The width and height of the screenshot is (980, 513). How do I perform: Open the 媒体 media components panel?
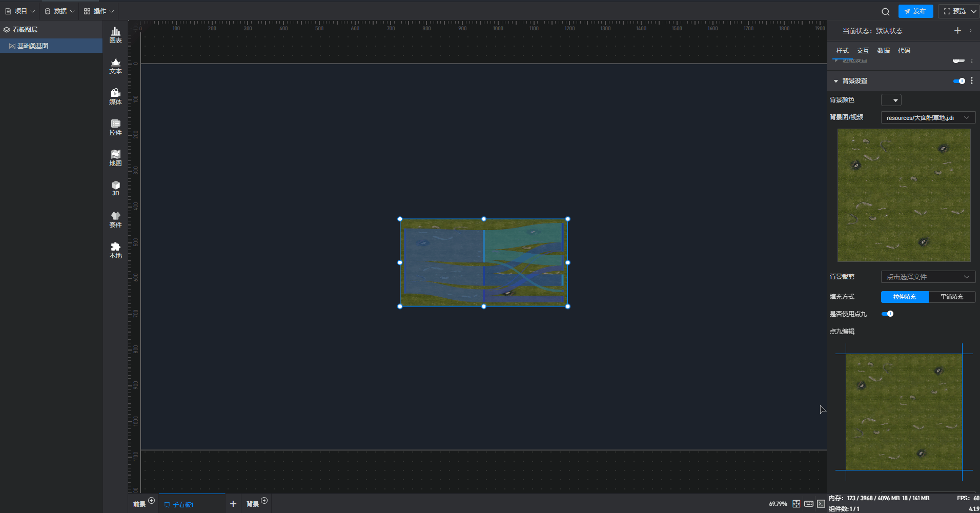(x=115, y=96)
